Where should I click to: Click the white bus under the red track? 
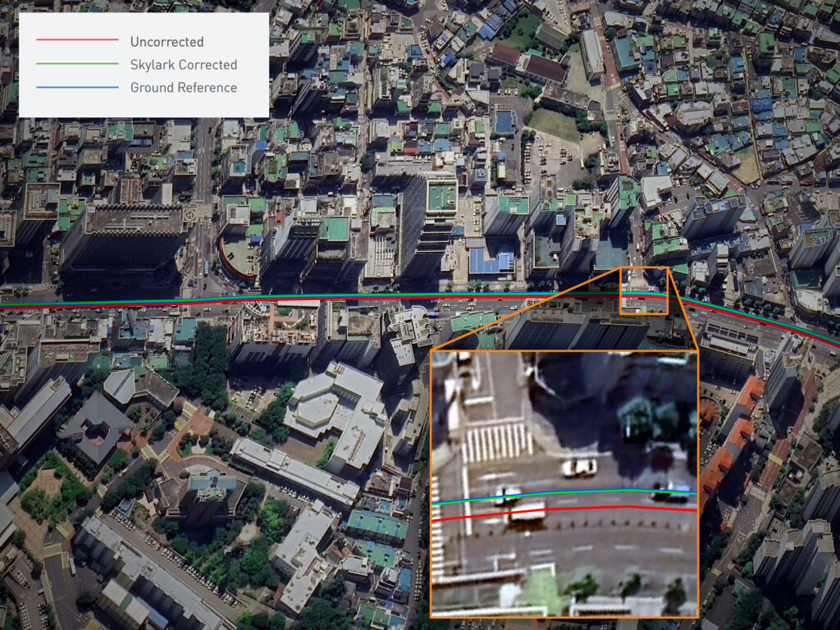click(526, 512)
